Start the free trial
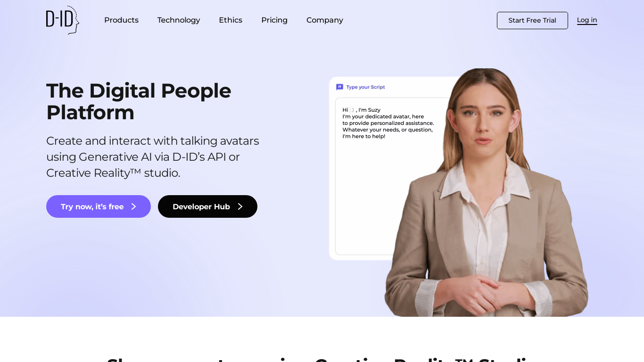The height and width of the screenshot is (362, 644). coord(532,20)
